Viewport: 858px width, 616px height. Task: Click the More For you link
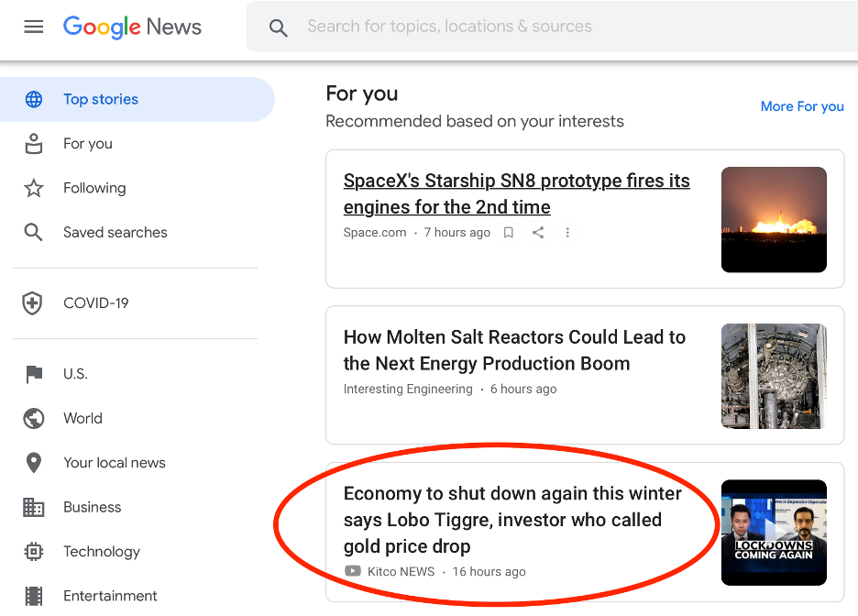point(802,106)
